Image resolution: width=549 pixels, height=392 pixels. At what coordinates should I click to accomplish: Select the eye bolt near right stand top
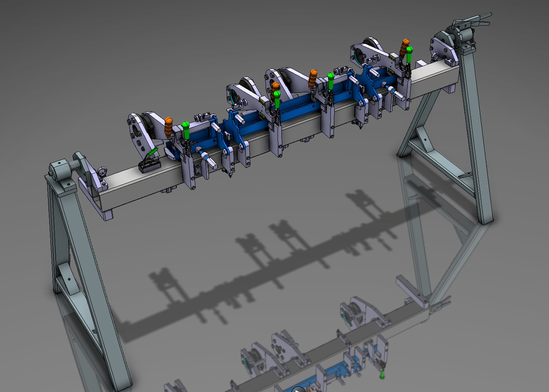(x=435, y=56)
